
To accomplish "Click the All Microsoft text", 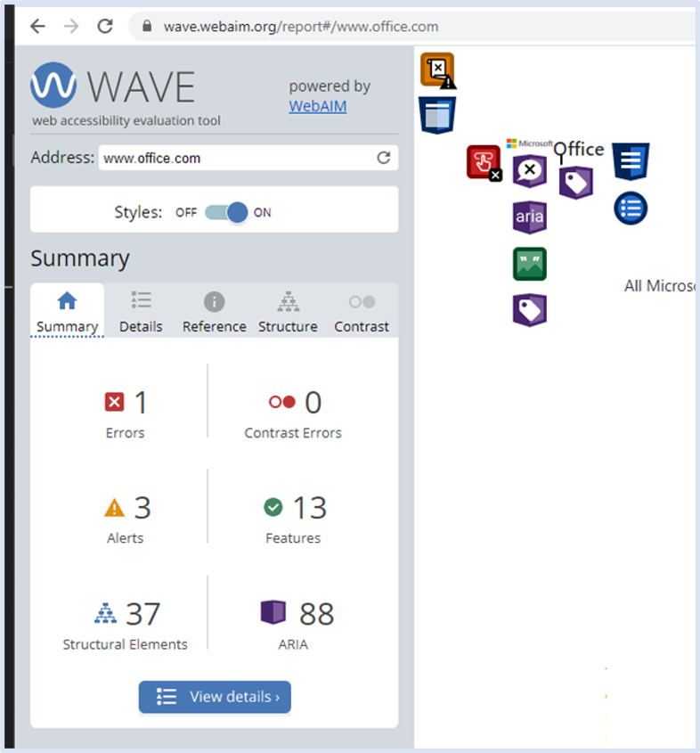I will pos(660,286).
